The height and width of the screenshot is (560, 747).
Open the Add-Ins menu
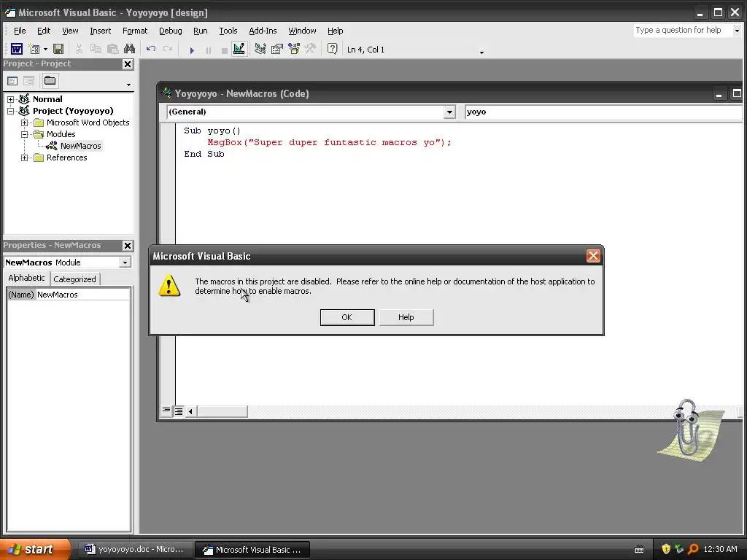click(x=263, y=31)
